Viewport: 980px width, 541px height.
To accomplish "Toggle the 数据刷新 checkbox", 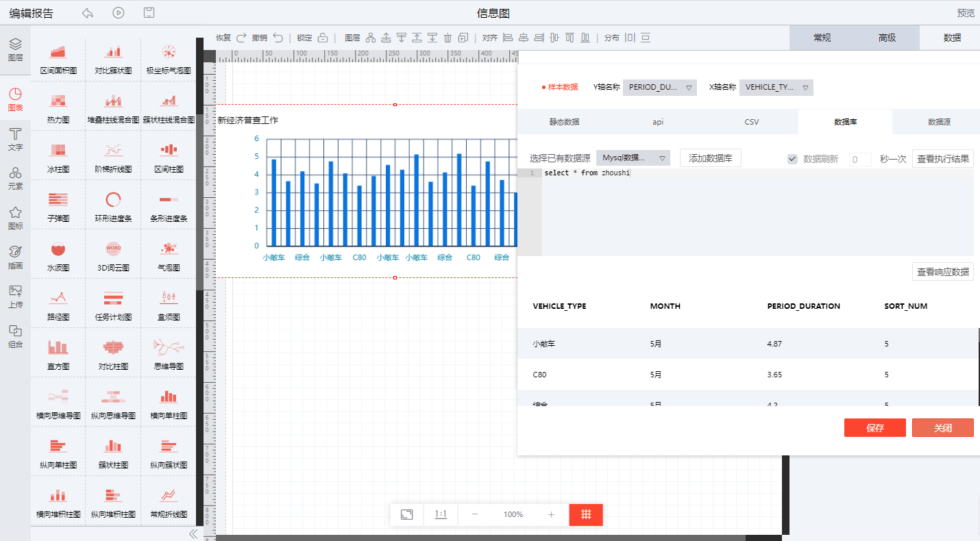I will [x=792, y=159].
